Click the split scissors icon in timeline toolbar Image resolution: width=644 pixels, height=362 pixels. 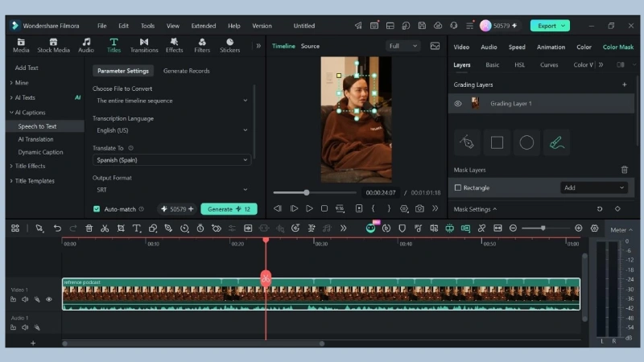[x=105, y=228]
